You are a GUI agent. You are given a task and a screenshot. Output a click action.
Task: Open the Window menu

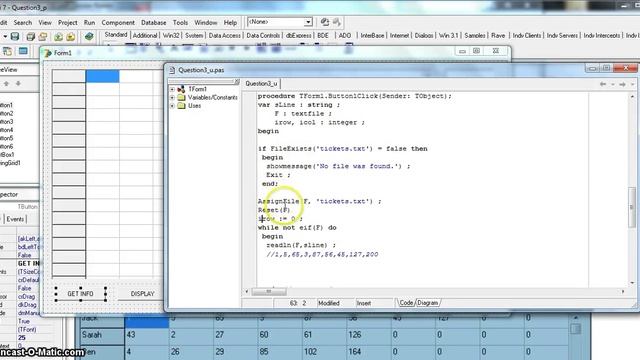[206, 22]
